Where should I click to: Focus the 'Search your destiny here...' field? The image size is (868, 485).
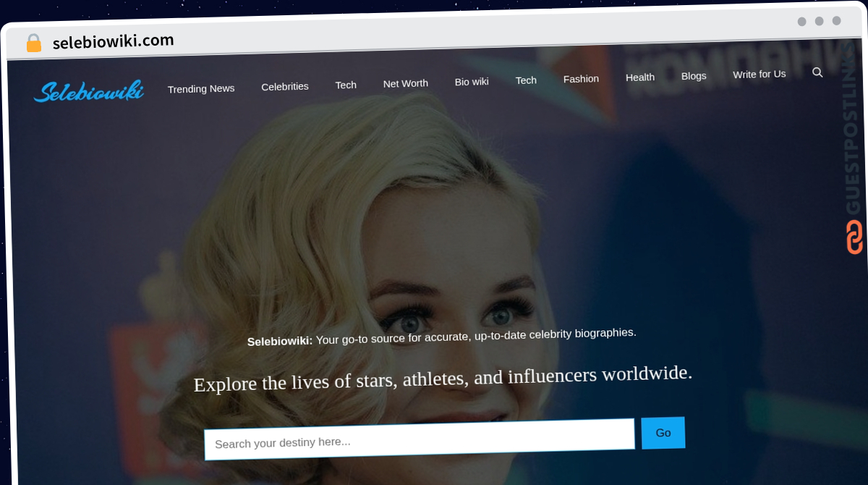(420, 439)
